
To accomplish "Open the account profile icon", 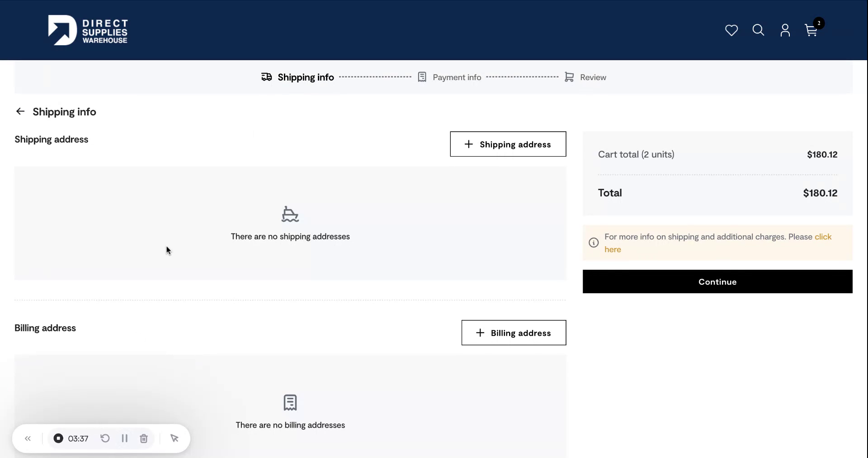I will [785, 30].
